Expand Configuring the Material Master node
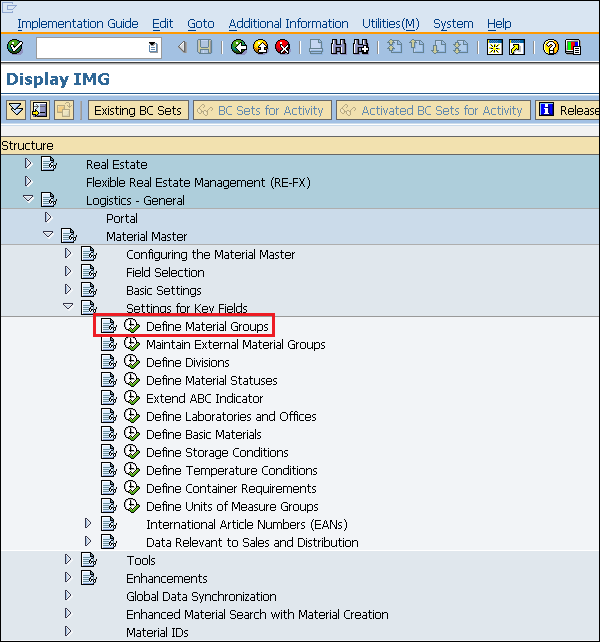Image resolution: width=600 pixels, height=642 pixels. point(68,254)
